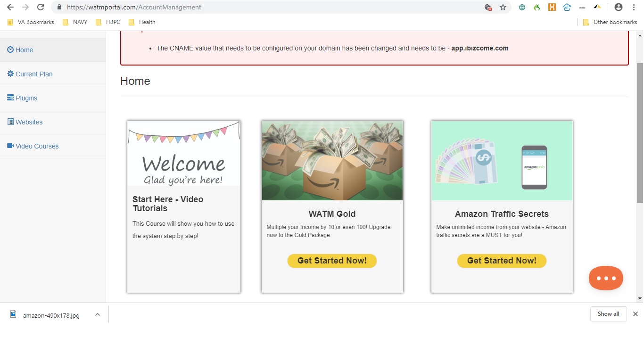Select Home in the sidebar menu

pos(53,50)
